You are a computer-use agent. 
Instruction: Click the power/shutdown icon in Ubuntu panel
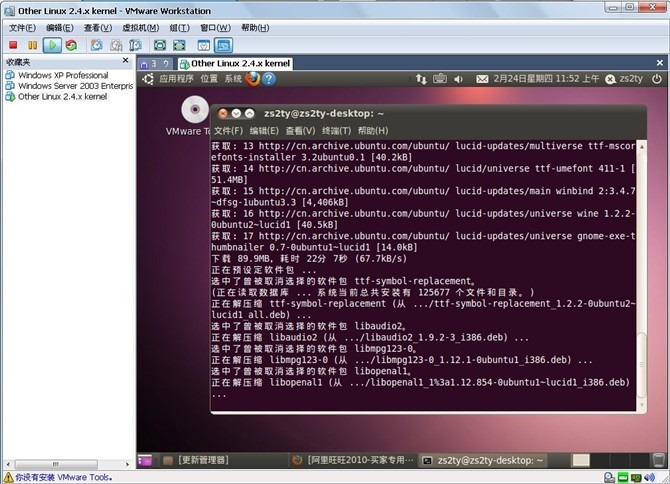tap(657, 79)
